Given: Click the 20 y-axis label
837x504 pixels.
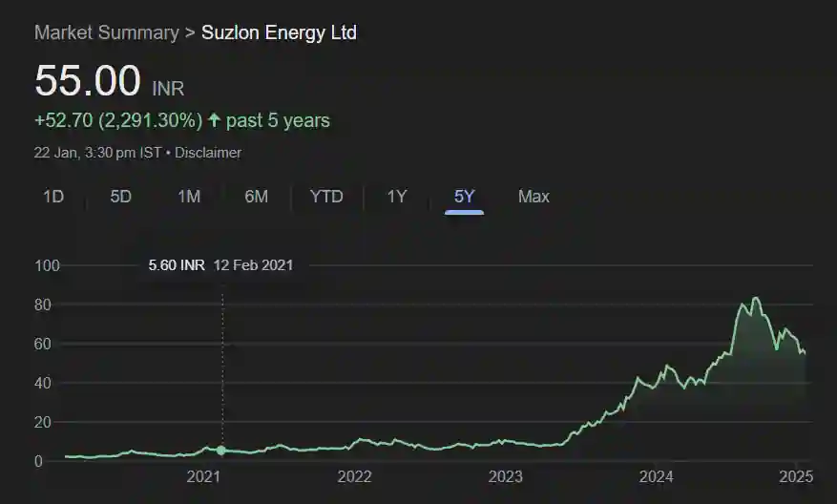Looking at the screenshot, I should (43, 422).
